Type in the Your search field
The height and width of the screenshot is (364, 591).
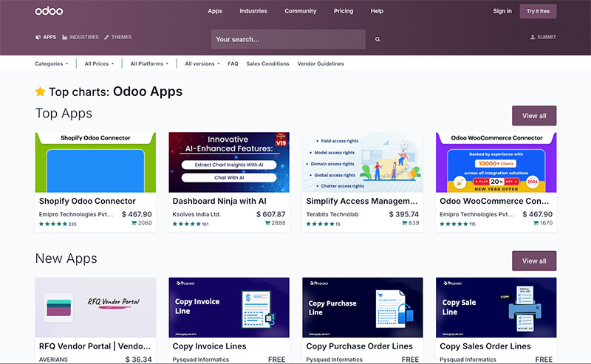pyautogui.click(x=288, y=39)
